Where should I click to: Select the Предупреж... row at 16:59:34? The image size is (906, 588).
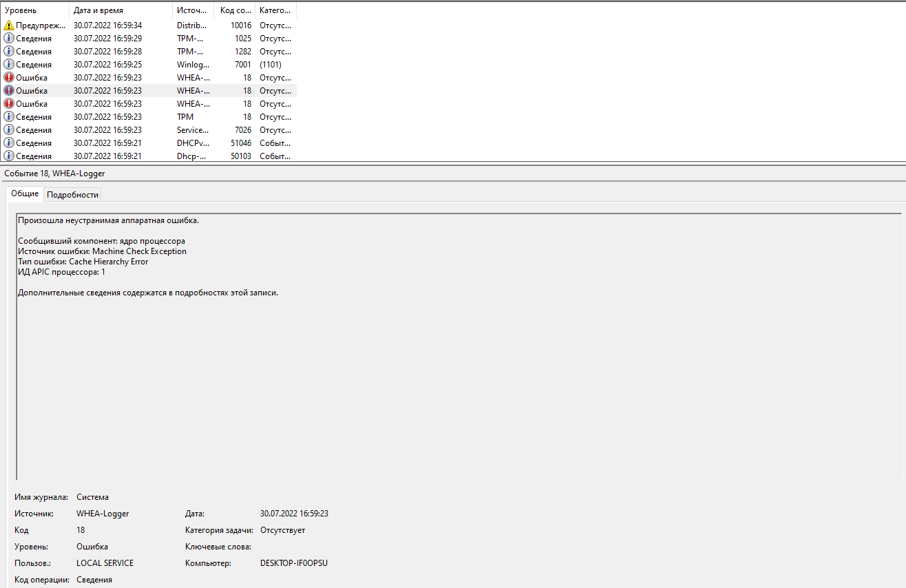click(148, 25)
